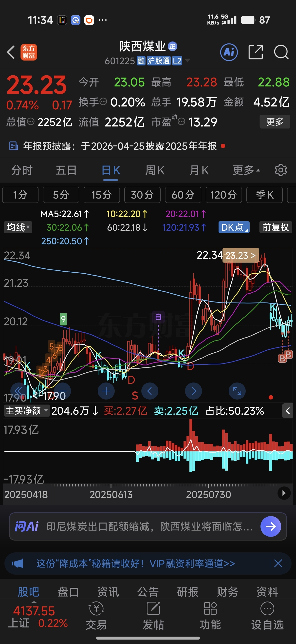This screenshot has height=644, width=296.
Task: Tap the L2 level tag
Action: point(177,60)
